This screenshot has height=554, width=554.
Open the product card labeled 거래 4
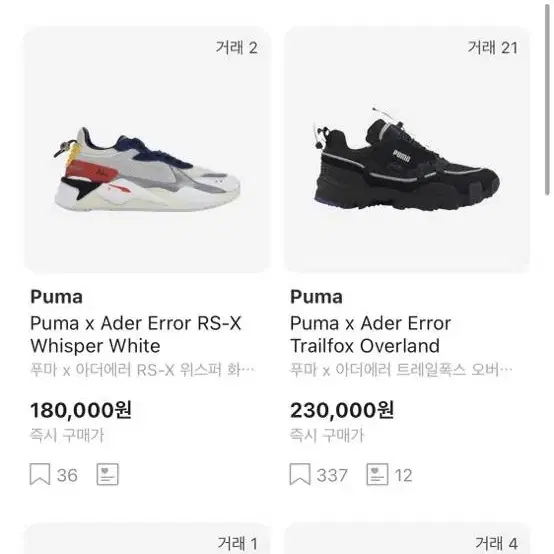pos(407,538)
